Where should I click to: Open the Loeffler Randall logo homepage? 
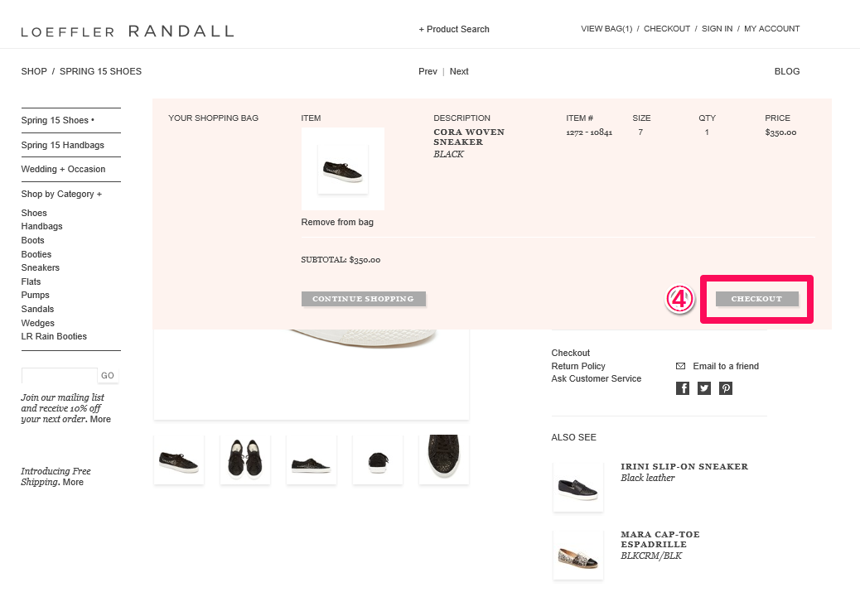[x=127, y=31]
